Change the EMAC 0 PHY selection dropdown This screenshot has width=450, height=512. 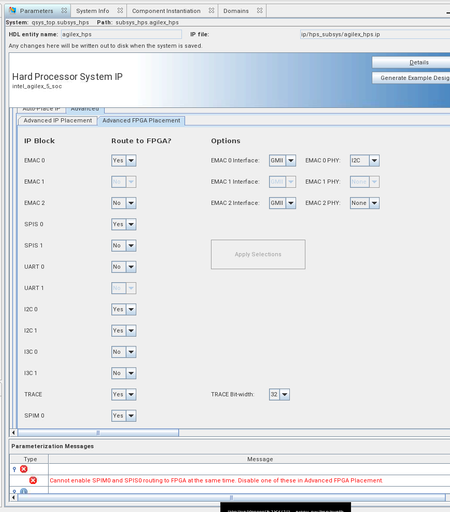365,160
